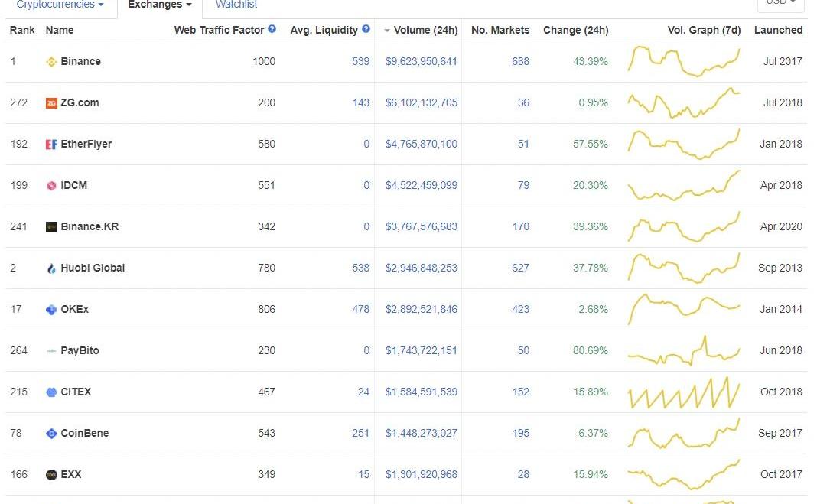Click the Avg. Liquidity help icon
817x504 pixels.
coord(366,30)
